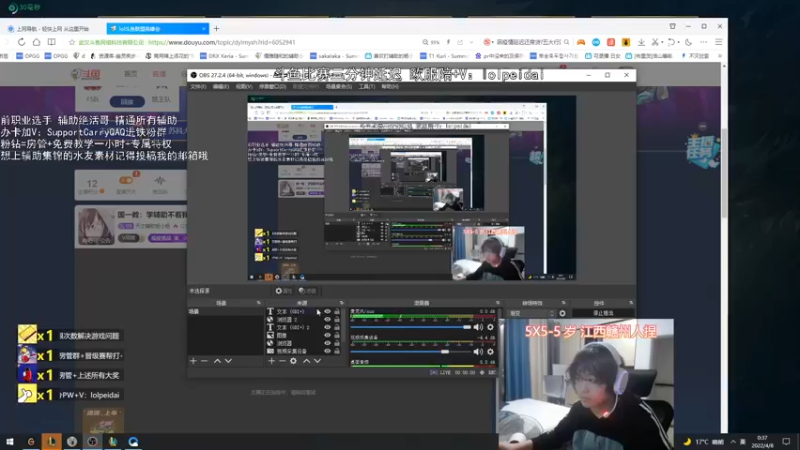Image resolution: width=800 pixels, height=450 pixels.
Task: Open OBS 编辑(E) menu
Action: tap(220, 87)
